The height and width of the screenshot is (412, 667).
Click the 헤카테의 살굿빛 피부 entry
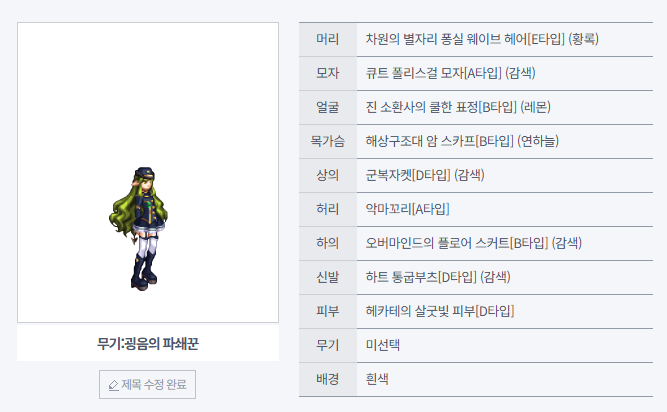click(x=440, y=311)
